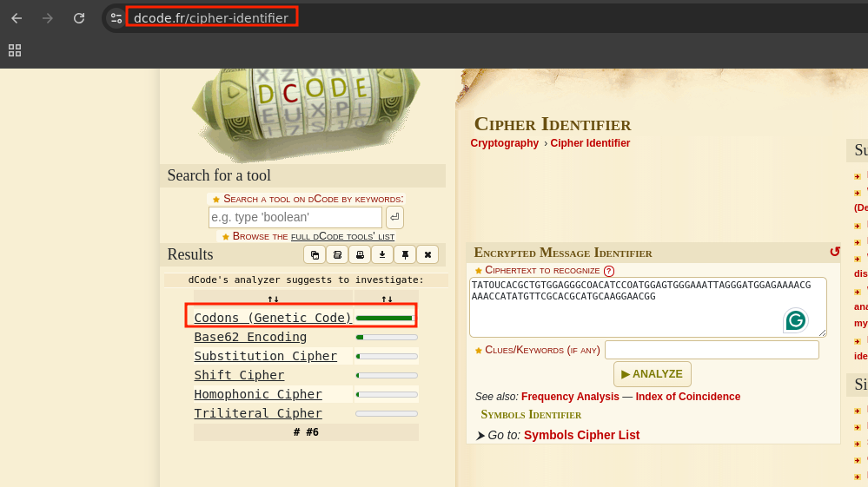868x487 pixels.
Task: Click the Results panel heading
Action: click(190, 254)
